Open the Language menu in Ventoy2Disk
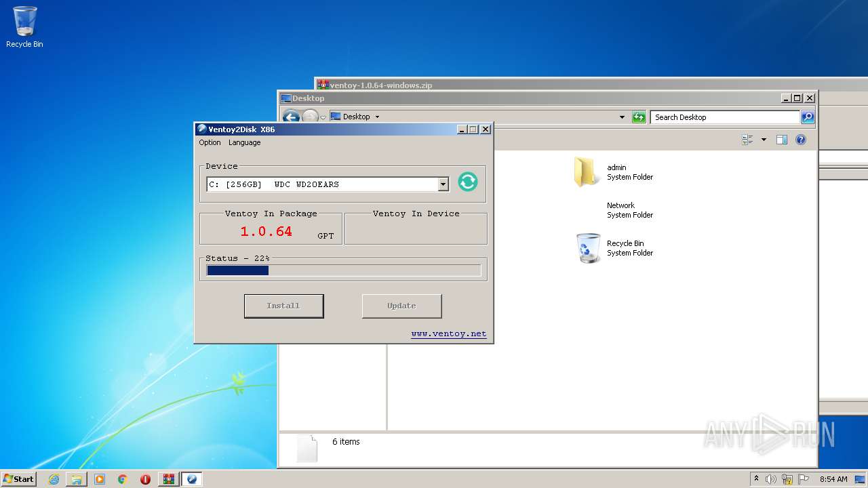This screenshot has width=868, height=488. 244,142
